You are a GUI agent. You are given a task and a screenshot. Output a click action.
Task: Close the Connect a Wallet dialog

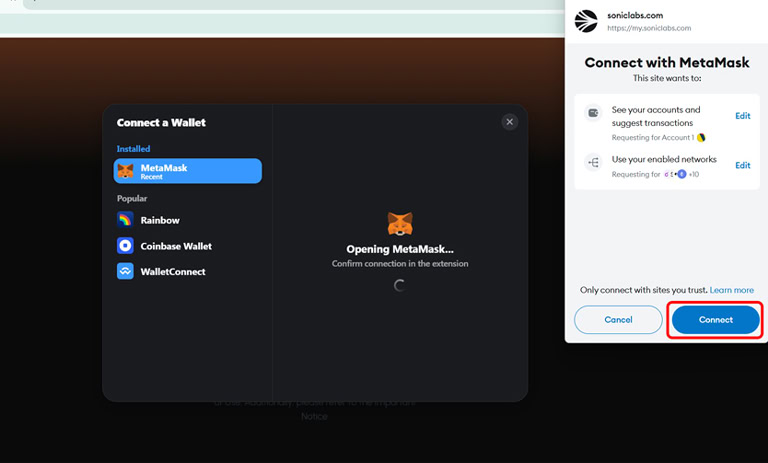pyautogui.click(x=509, y=122)
